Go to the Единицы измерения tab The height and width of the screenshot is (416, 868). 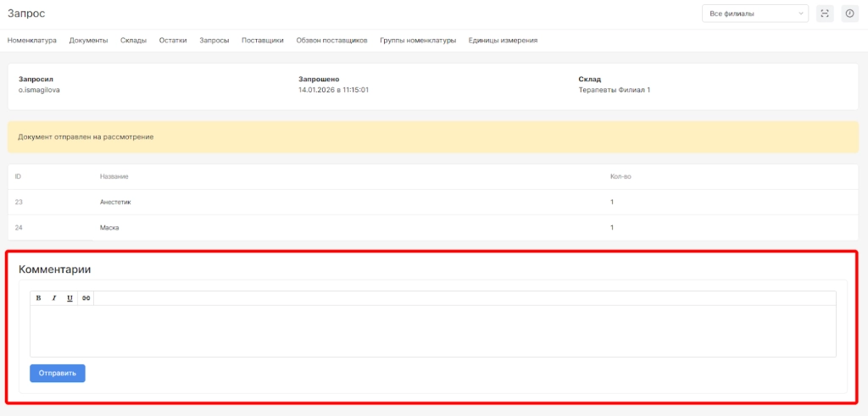503,40
